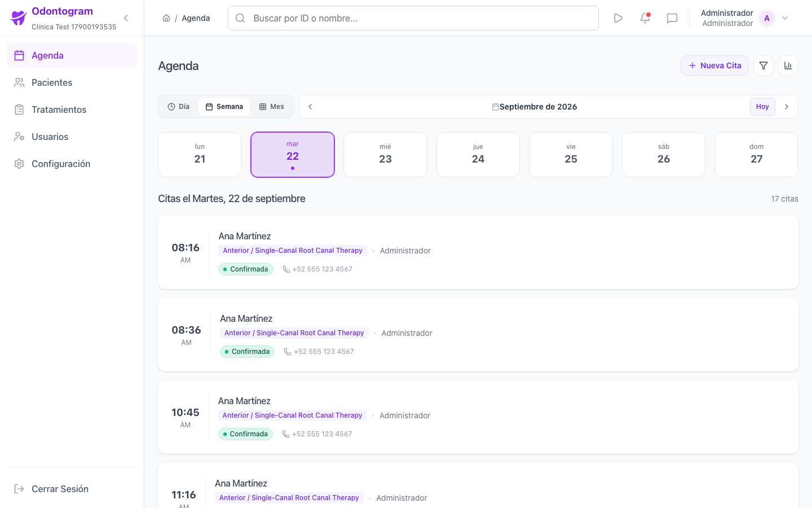Open Tratamientos in the sidebar
The height and width of the screenshot is (508, 812).
[x=72, y=110]
